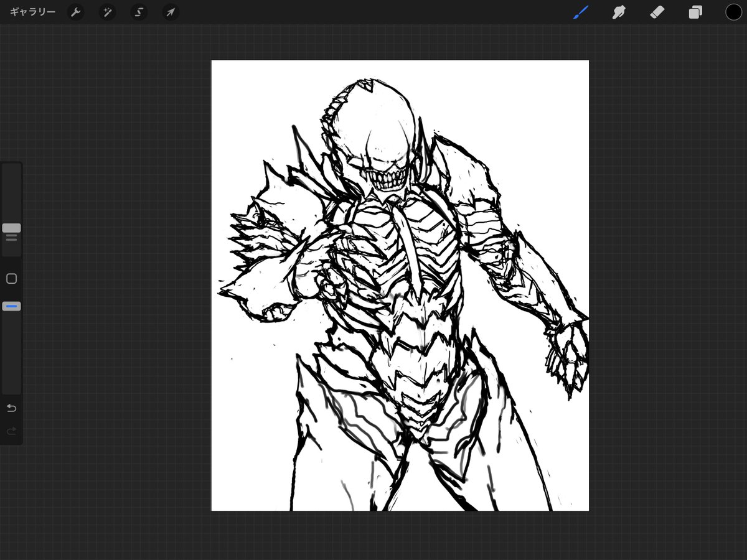This screenshot has height=560, width=747.
Task: Open the active color picker circle
Action: (x=733, y=12)
